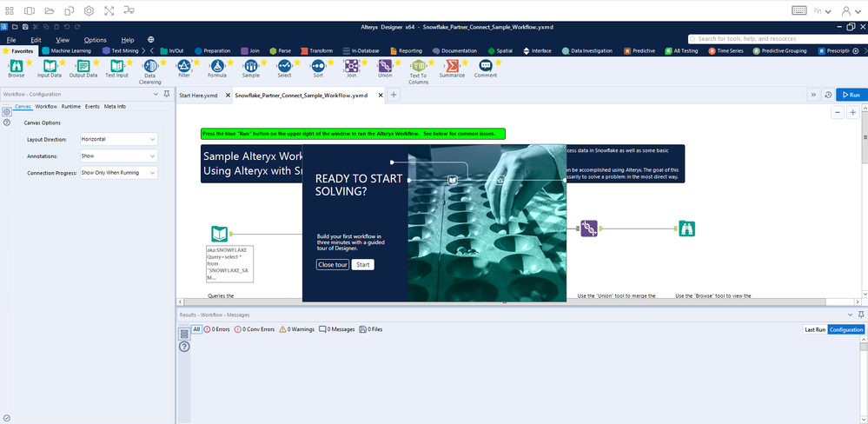
Task: Select the Join tool in Favorites palette
Action: click(351, 66)
